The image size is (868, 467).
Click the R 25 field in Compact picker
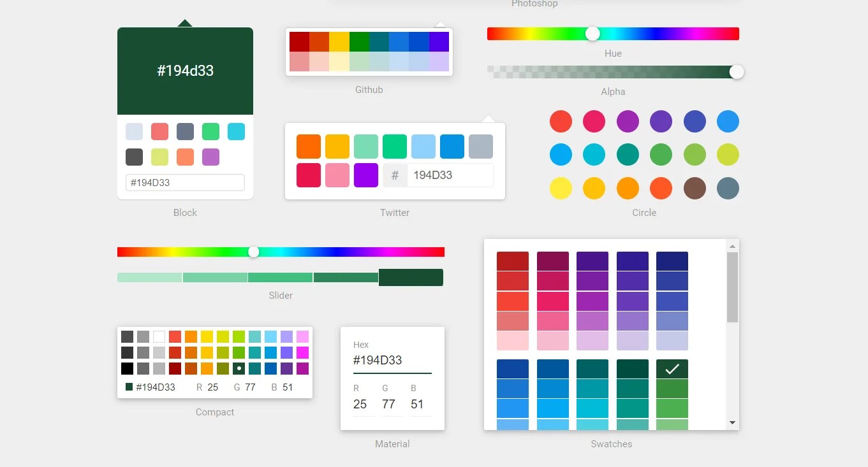(213, 387)
